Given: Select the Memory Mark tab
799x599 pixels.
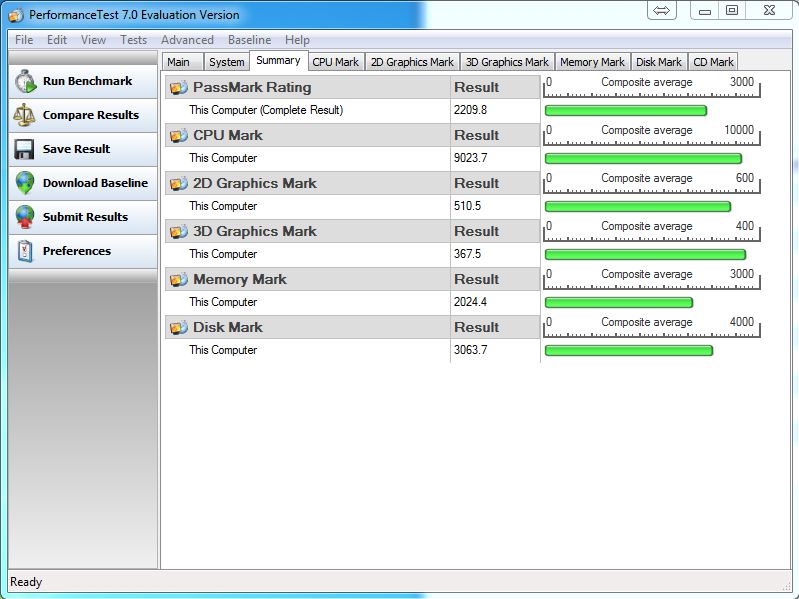Looking at the screenshot, I should click(x=592, y=62).
